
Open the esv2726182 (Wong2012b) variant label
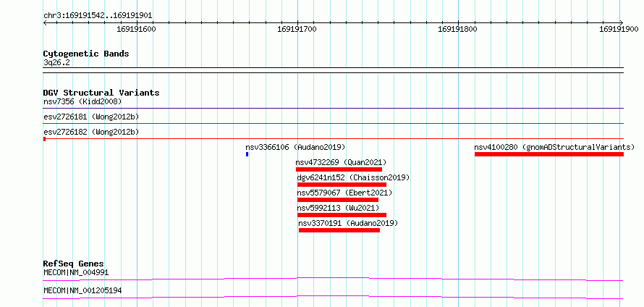click(x=91, y=132)
